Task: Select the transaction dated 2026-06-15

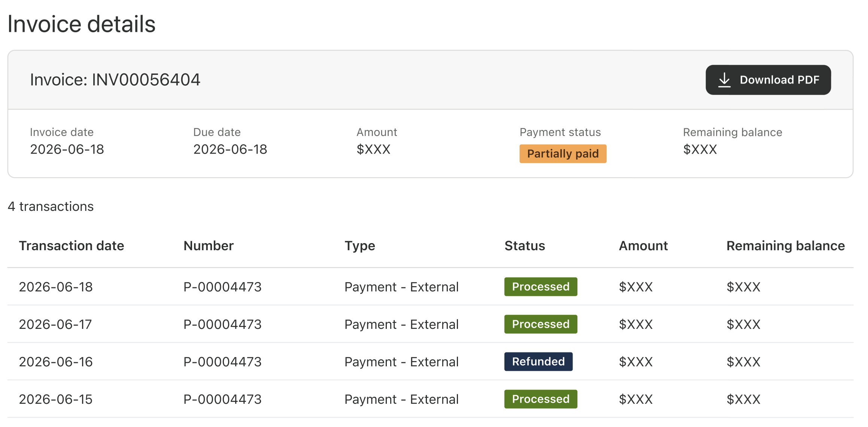Action: (x=430, y=399)
